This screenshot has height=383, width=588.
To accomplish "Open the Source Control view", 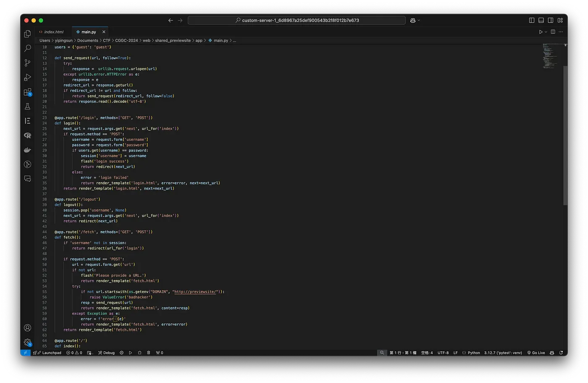I will [x=28, y=63].
